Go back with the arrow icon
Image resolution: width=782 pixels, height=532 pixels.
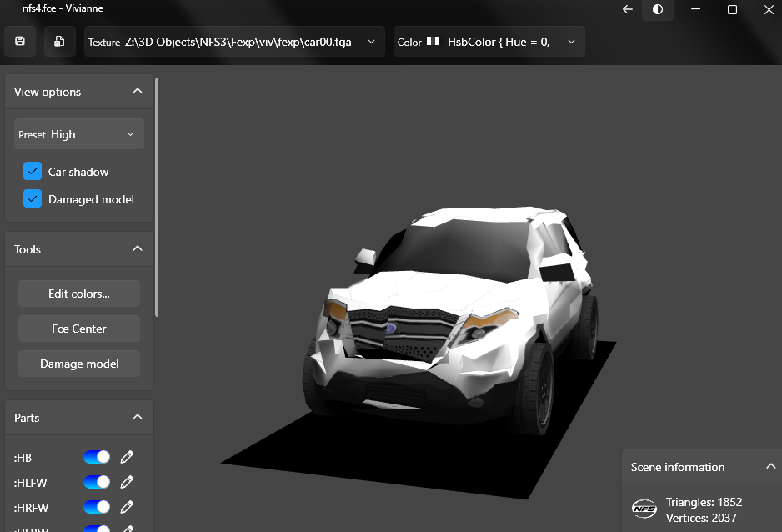pyautogui.click(x=628, y=9)
